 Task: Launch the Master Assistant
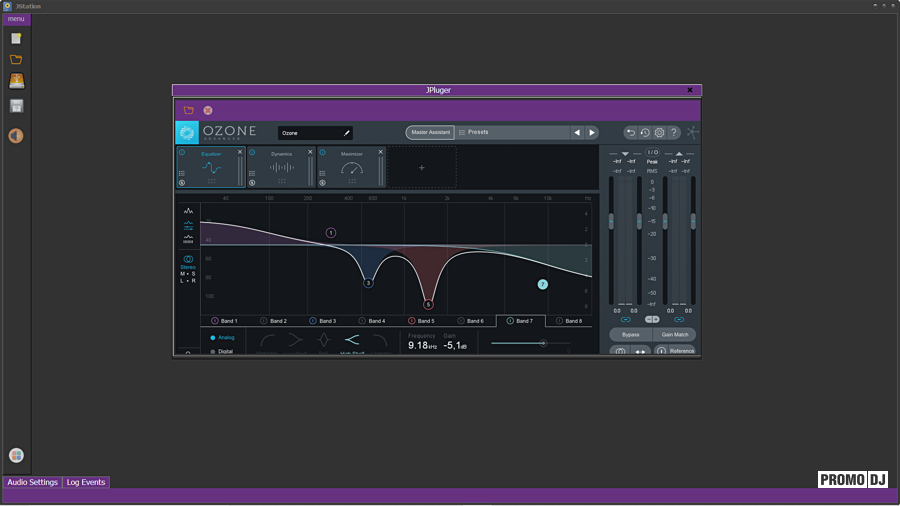[x=430, y=133]
